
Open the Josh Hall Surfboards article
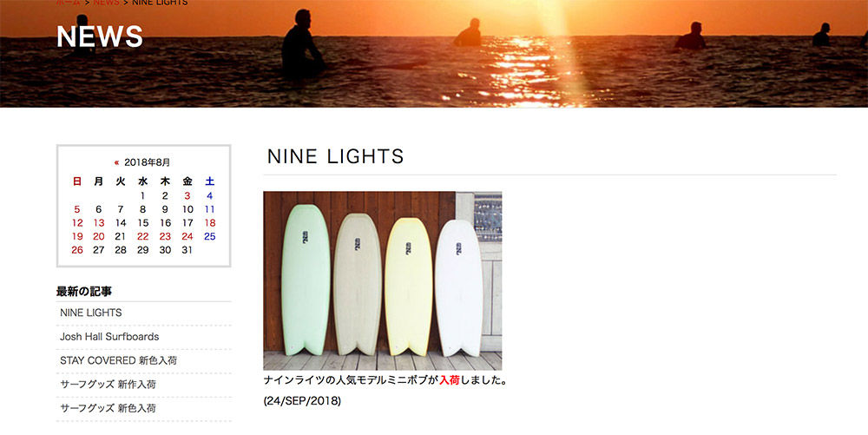tap(109, 337)
